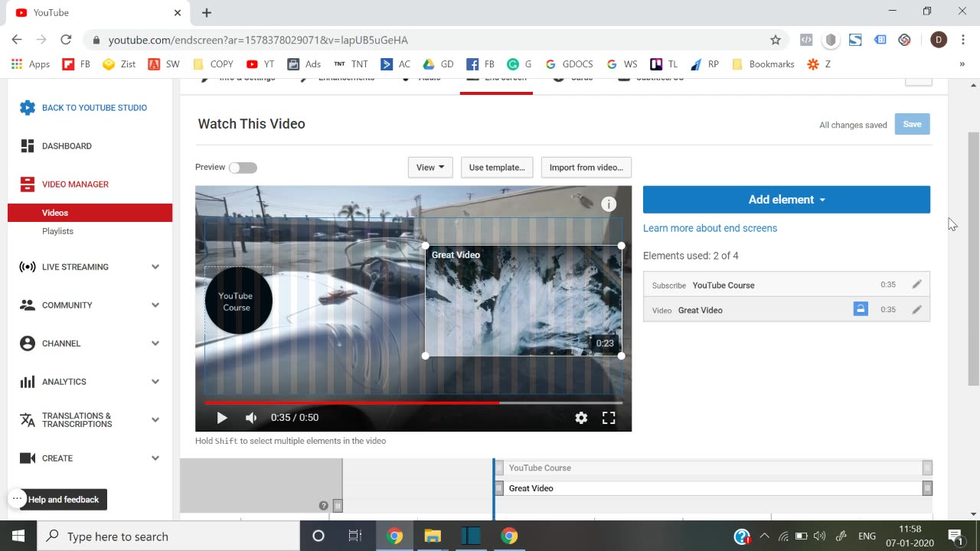Follow Learn more about end screens link
980x551 pixels.
(710, 228)
